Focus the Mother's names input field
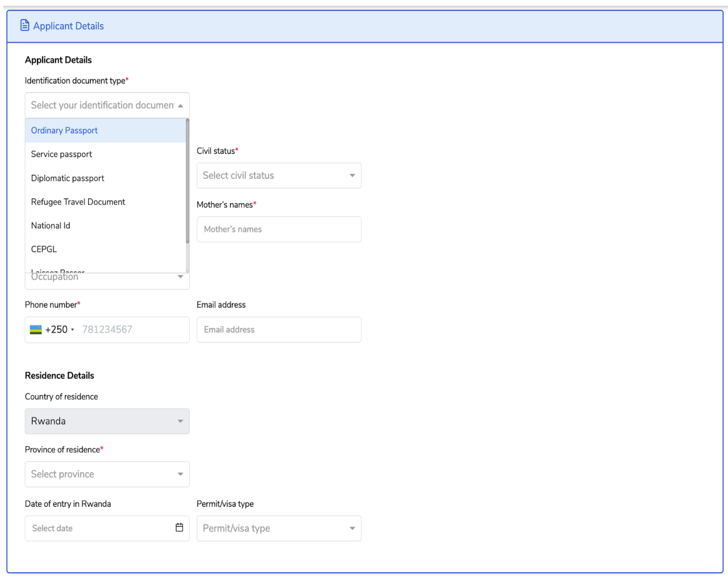 [279, 229]
